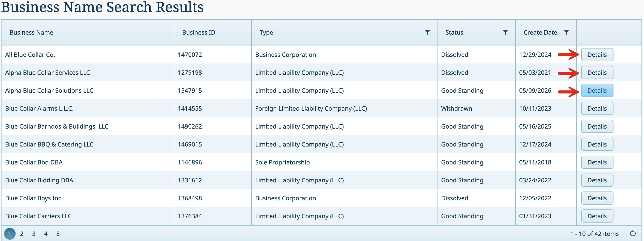Image resolution: width=644 pixels, height=241 pixels.
Task: Go to results page 2
Action: point(22,234)
